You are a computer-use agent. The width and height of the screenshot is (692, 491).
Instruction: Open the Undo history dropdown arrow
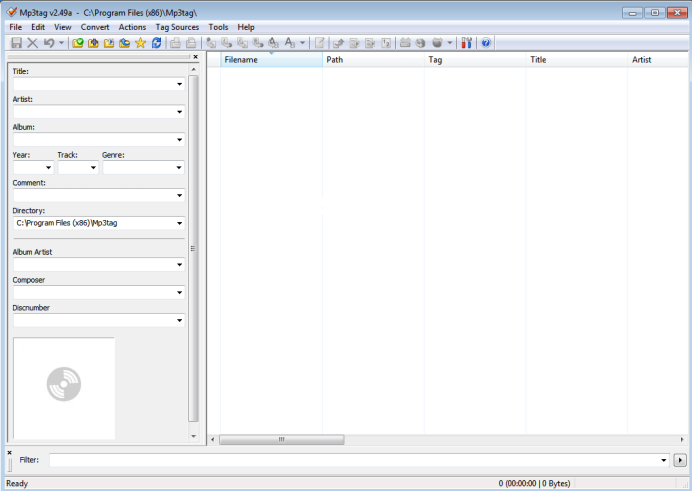tap(61, 43)
